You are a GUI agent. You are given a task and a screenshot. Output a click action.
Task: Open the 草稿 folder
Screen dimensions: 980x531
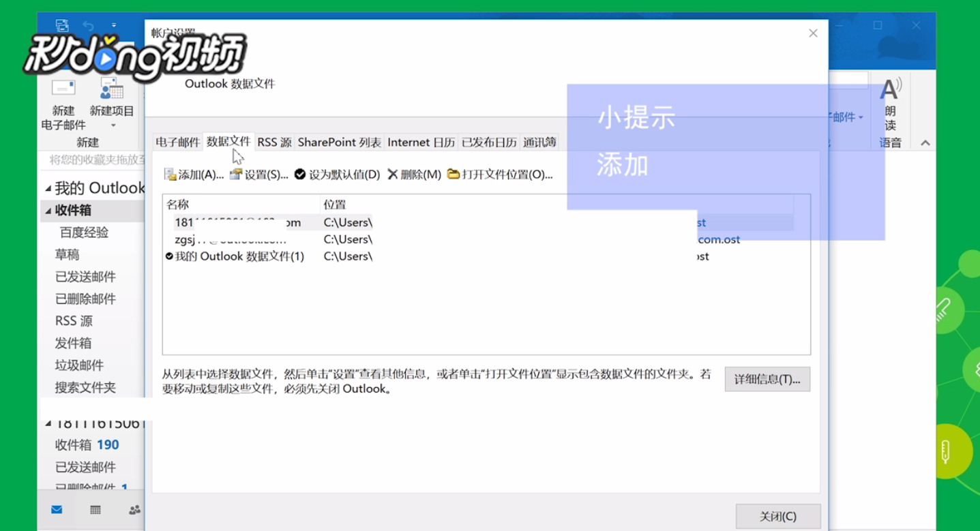point(67,254)
